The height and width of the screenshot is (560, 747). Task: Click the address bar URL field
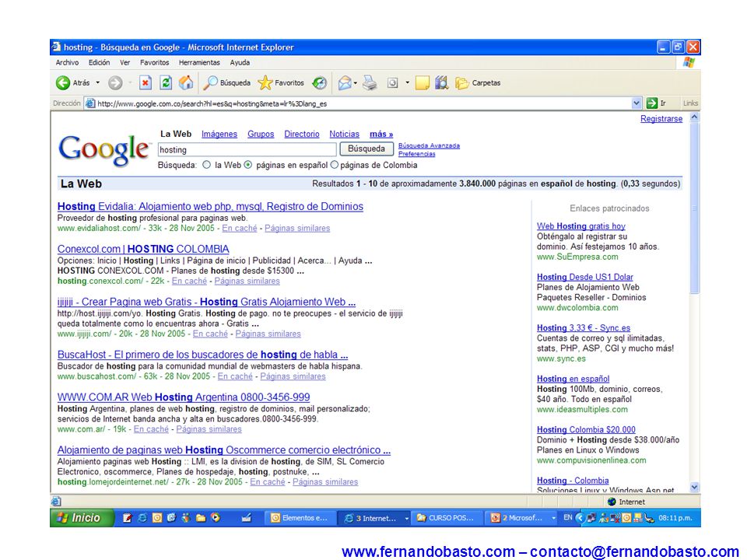tap(358, 103)
